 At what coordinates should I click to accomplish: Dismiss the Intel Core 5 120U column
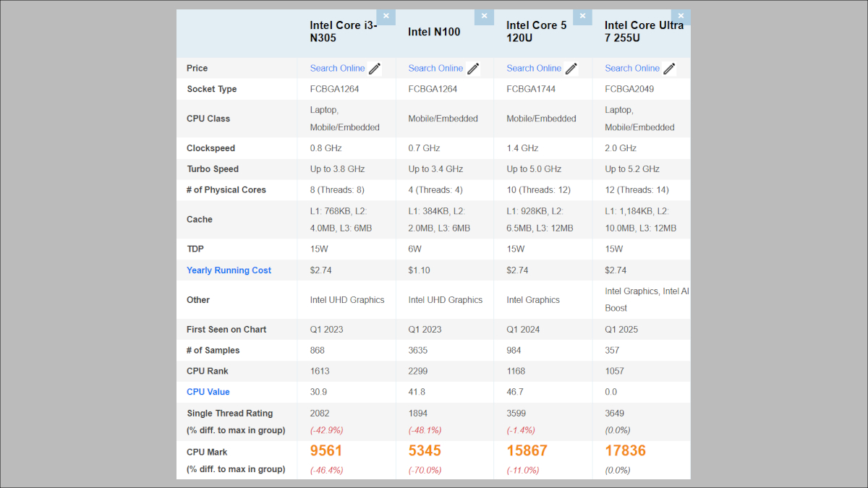tap(582, 16)
